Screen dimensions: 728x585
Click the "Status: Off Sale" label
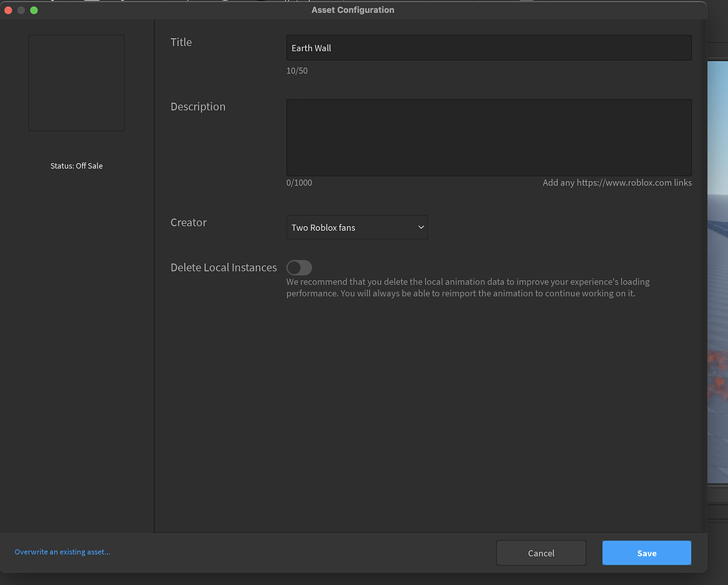76,165
